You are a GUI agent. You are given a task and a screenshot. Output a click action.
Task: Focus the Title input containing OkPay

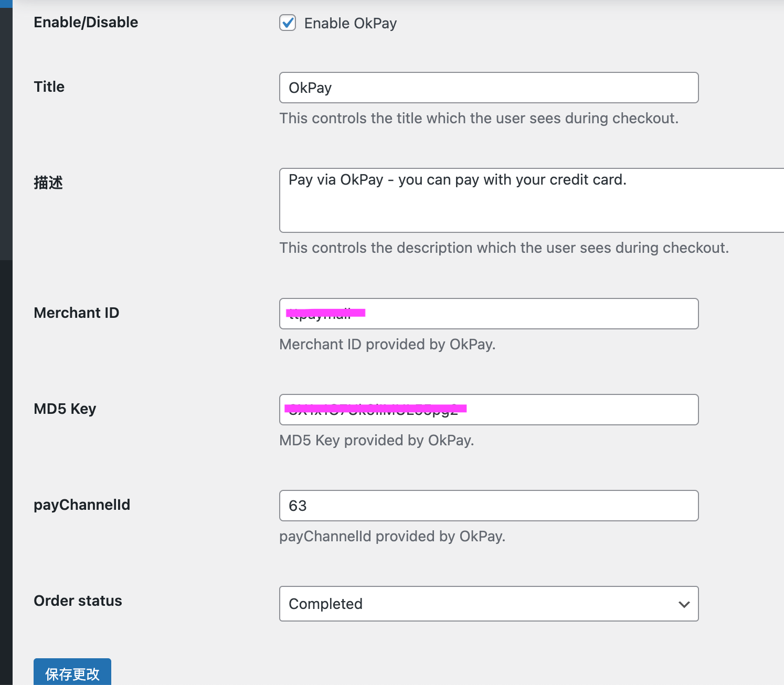pyautogui.click(x=489, y=88)
